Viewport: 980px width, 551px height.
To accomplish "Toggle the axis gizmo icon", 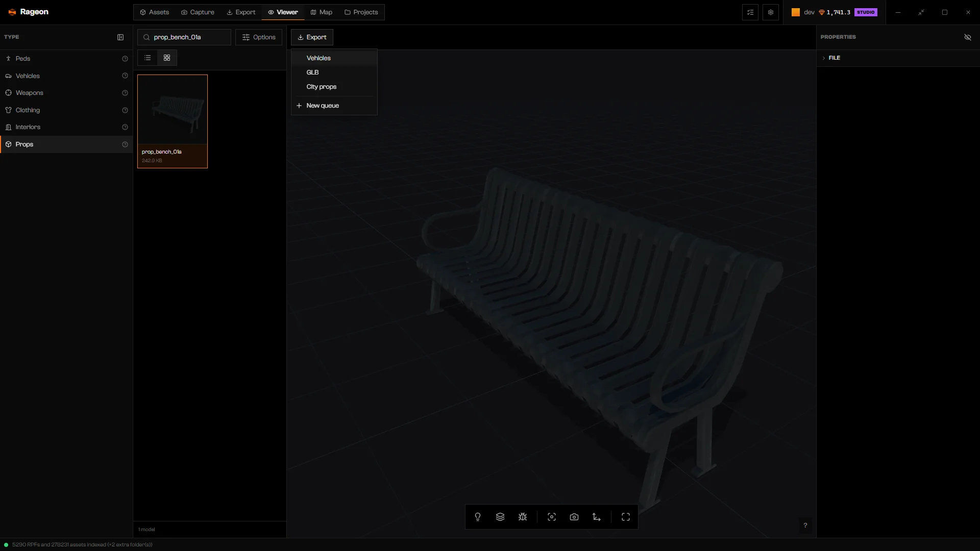I will [x=597, y=517].
